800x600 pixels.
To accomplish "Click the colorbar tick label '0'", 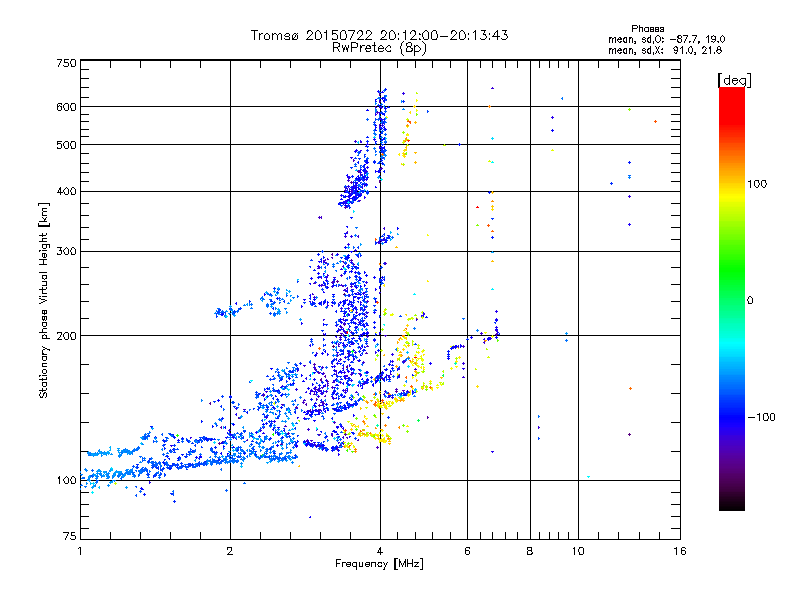I will 750,301.
